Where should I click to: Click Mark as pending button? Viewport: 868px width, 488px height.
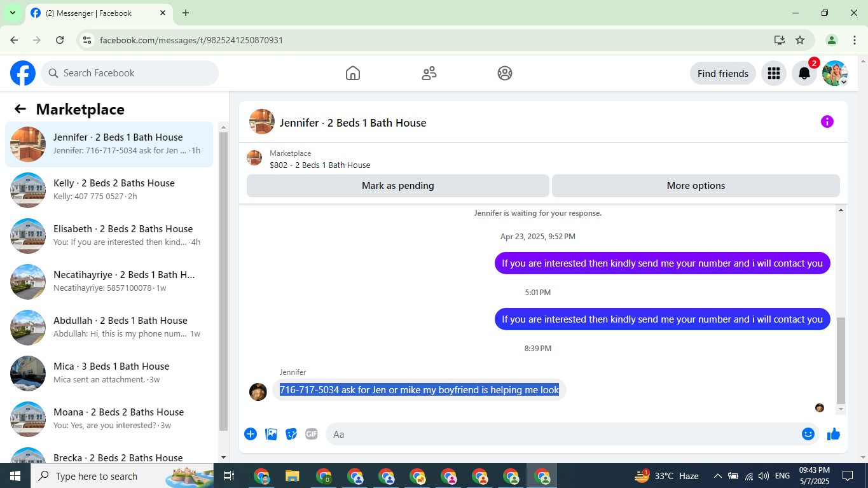[398, 186]
